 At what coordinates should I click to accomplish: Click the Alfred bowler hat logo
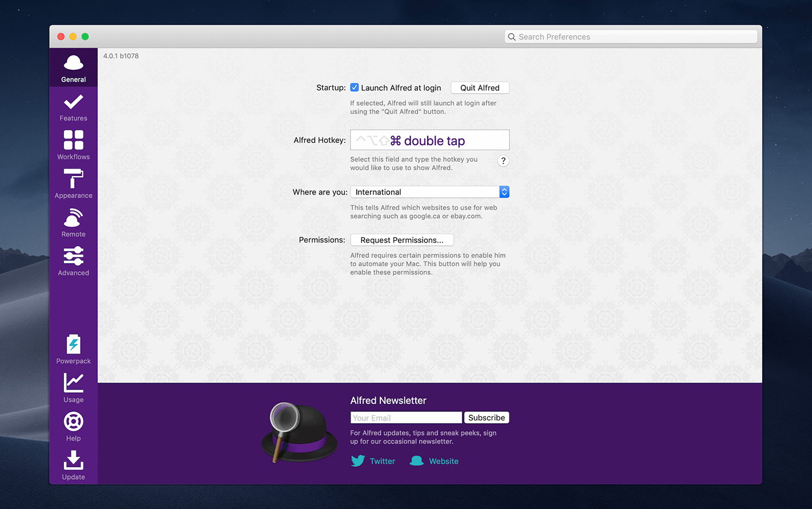(x=299, y=432)
